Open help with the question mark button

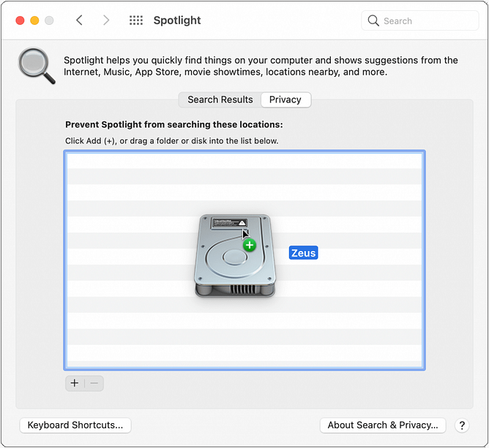tap(462, 425)
